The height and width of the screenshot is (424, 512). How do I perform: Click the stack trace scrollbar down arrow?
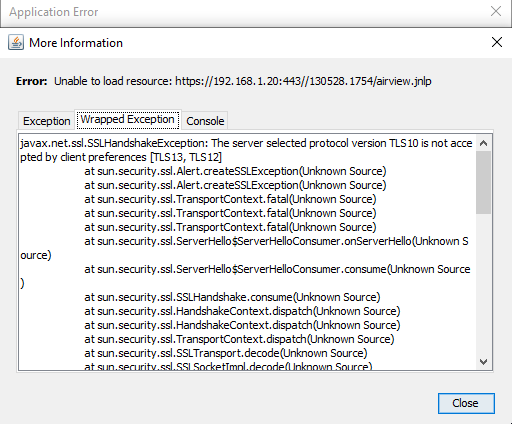(x=483, y=362)
